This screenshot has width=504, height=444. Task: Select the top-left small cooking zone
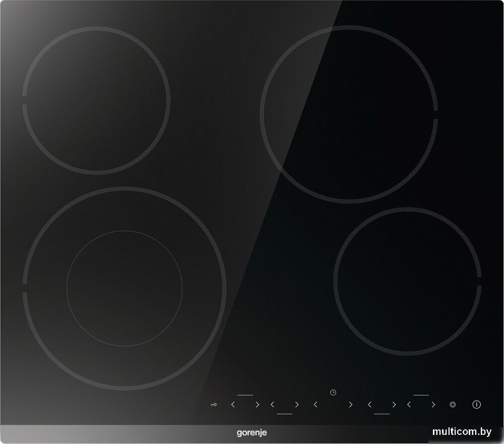click(96, 100)
